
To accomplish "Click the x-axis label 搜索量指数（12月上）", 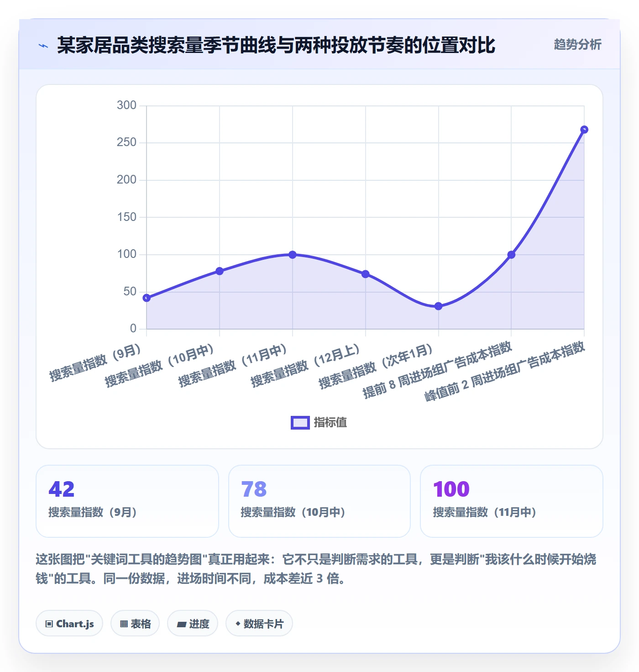I will pyautogui.click(x=305, y=367).
